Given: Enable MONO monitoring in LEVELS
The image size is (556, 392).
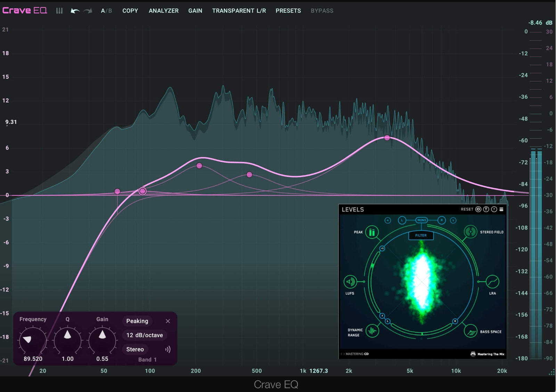Looking at the screenshot, I should [x=422, y=220].
